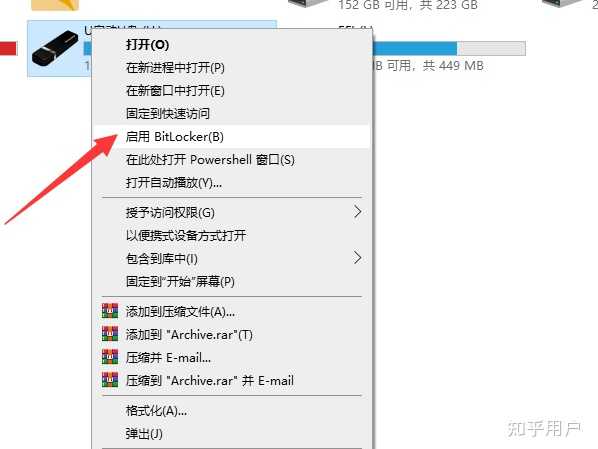The width and height of the screenshot is (598, 449).
Task: Choose 格式化(A)... to format drive
Action: [x=231, y=411]
